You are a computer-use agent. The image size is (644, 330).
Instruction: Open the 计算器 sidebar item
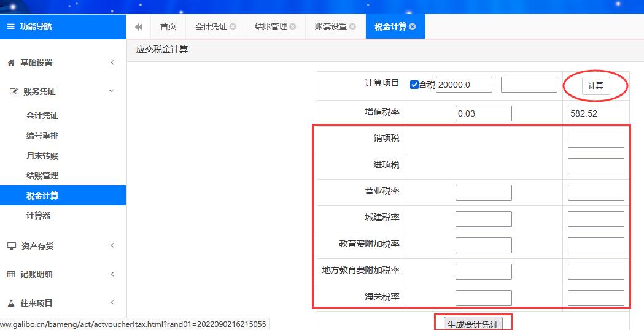38,216
